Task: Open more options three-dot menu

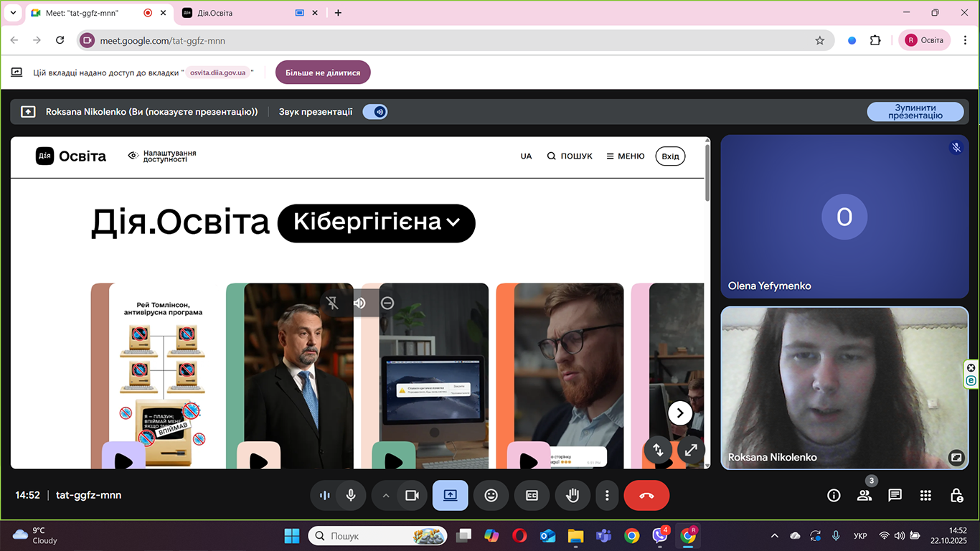Action: [x=607, y=495]
